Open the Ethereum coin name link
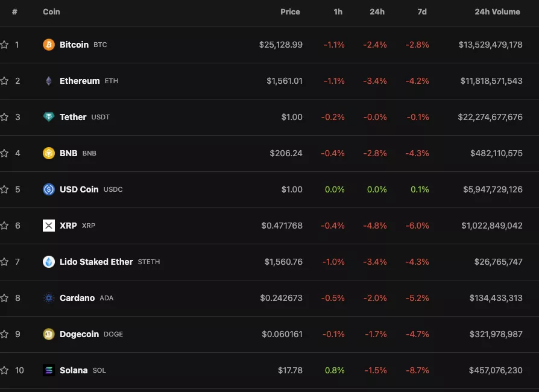 [80, 81]
